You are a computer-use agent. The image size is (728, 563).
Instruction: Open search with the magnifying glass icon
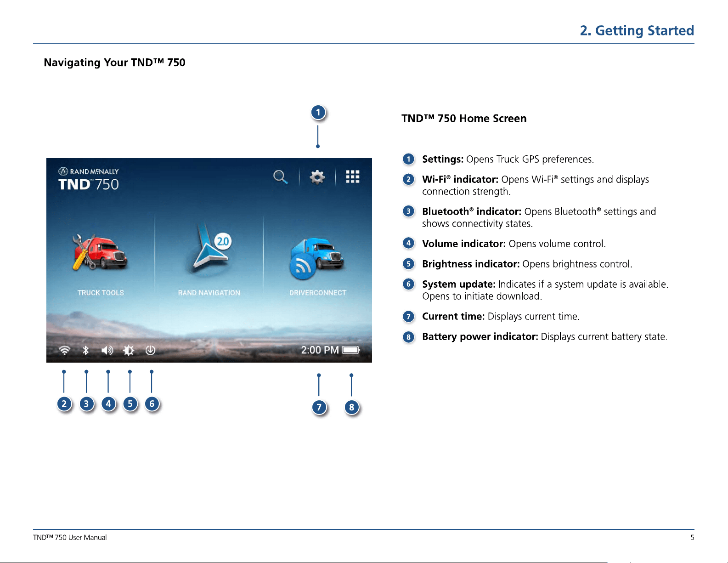point(280,177)
